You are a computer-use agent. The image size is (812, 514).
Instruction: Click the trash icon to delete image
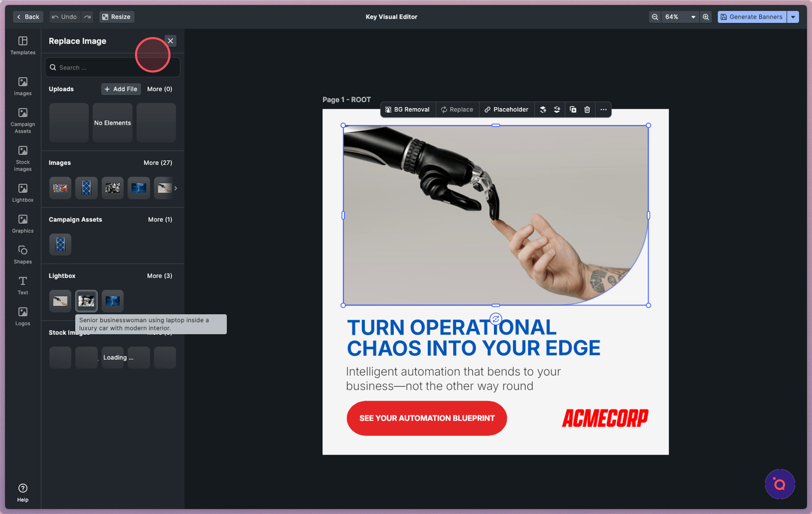587,110
